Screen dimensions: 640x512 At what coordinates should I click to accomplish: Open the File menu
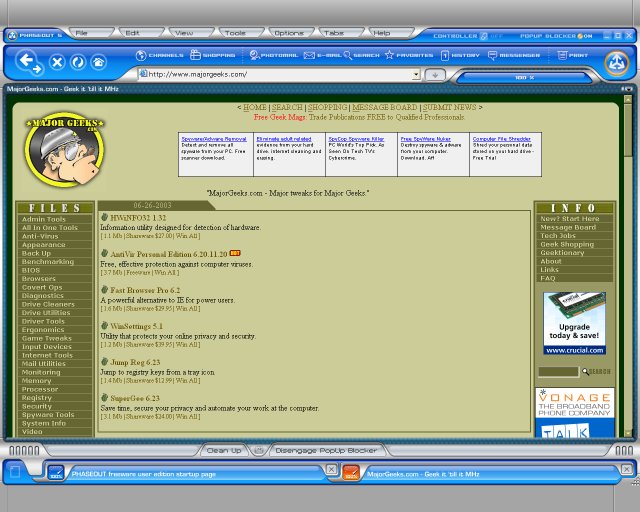tap(91, 33)
